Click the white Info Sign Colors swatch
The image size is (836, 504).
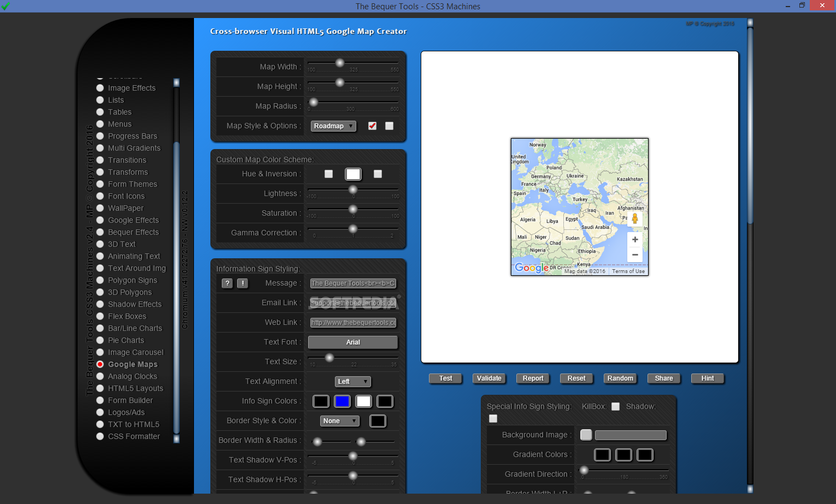(364, 401)
